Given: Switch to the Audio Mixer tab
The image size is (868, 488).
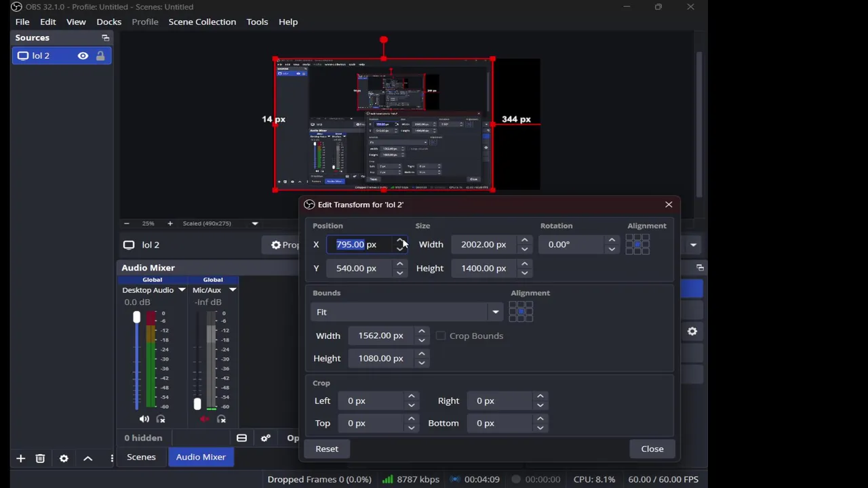Looking at the screenshot, I should (201, 457).
